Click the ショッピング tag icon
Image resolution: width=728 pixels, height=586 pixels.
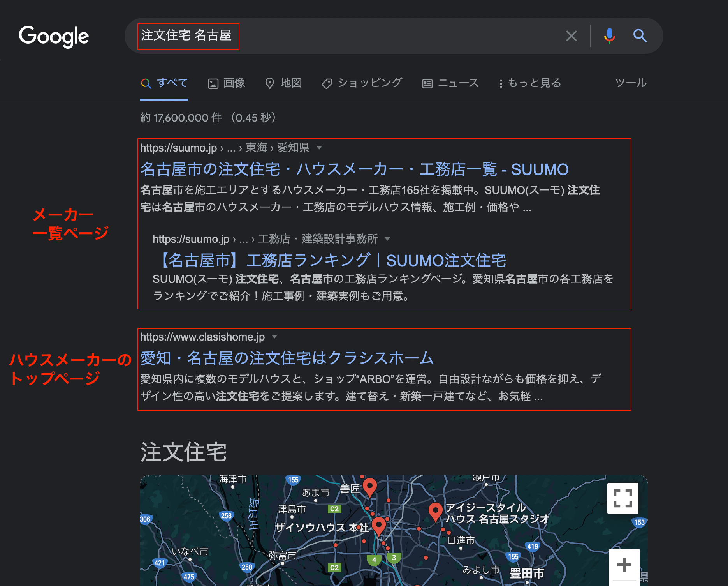pyautogui.click(x=327, y=84)
